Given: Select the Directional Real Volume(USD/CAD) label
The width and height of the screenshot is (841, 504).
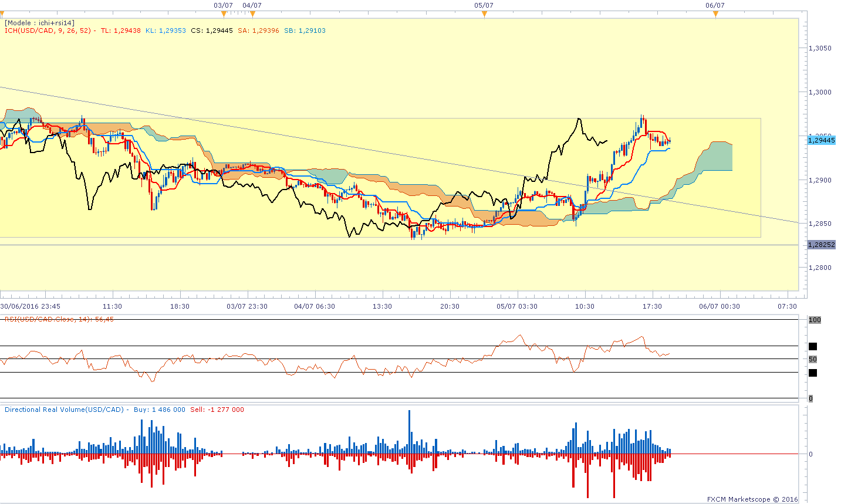Looking at the screenshot, I should (x=67, y=410).
